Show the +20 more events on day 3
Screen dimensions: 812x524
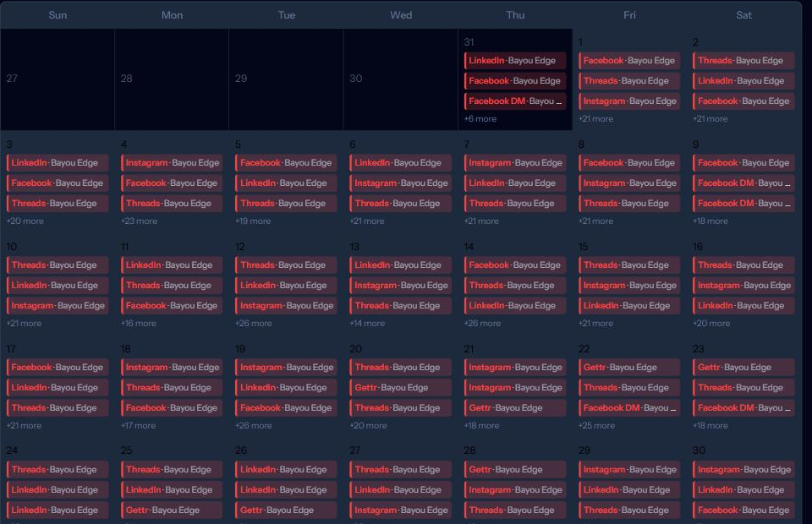point(25,221)
